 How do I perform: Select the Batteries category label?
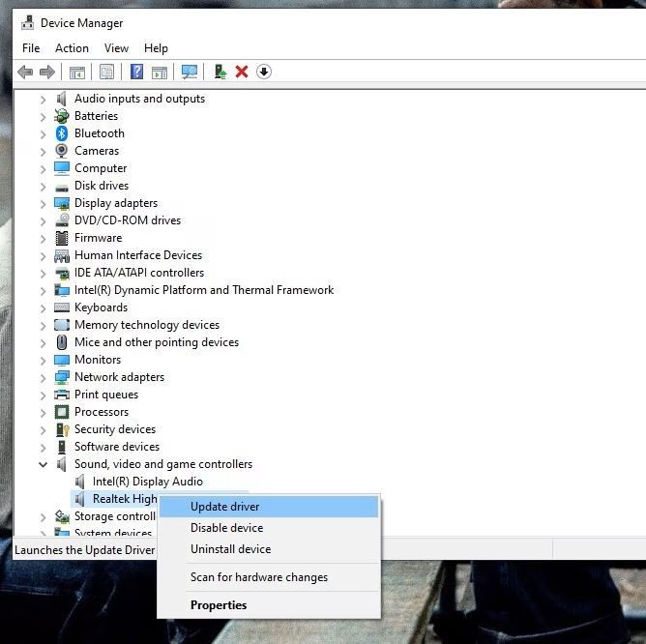[96, 116]
